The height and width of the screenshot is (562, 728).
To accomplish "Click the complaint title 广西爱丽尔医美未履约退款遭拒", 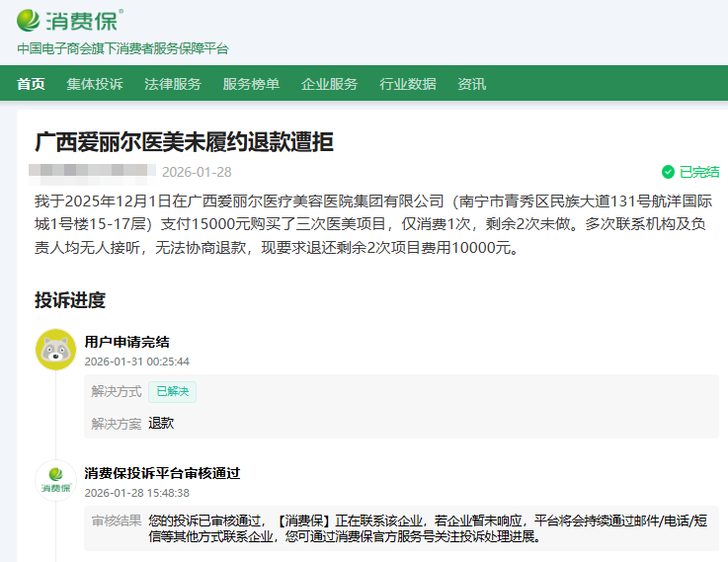I will [184, 142].
